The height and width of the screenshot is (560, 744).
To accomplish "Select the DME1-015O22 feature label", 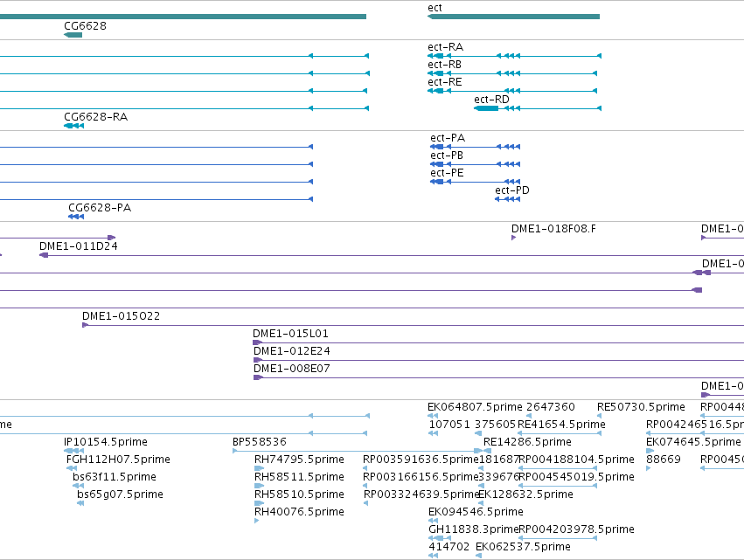I will coord(121,316).
